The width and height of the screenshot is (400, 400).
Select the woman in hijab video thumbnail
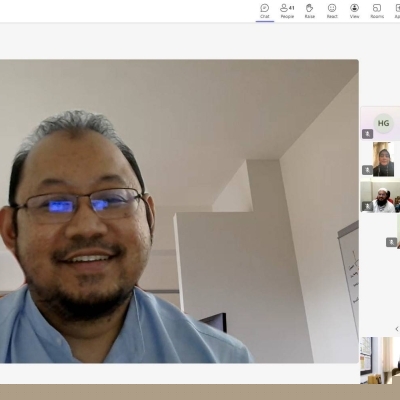384,159
